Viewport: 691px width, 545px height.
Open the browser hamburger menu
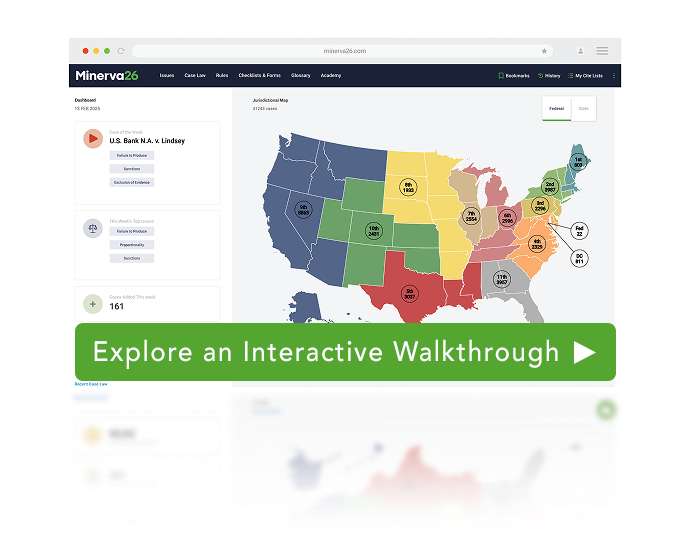point(602,50)
